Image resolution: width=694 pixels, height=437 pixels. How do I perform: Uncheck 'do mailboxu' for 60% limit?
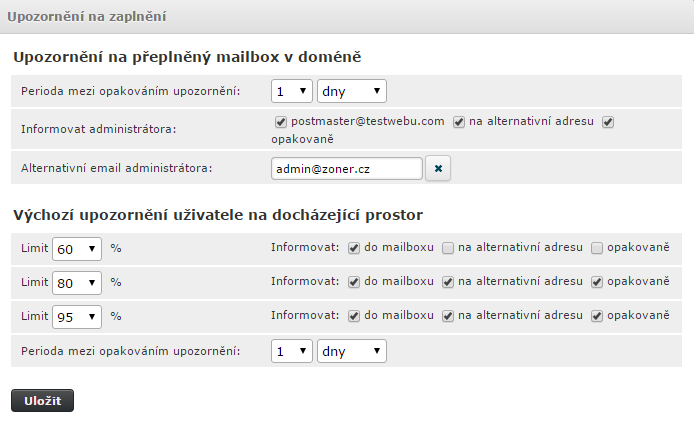tap(354, 247)
